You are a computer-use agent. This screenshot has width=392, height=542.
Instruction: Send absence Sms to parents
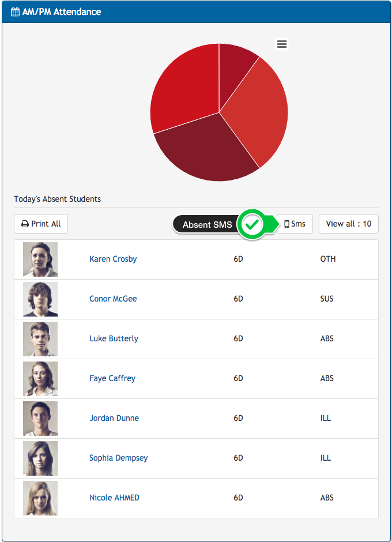(x=295, y=224)
